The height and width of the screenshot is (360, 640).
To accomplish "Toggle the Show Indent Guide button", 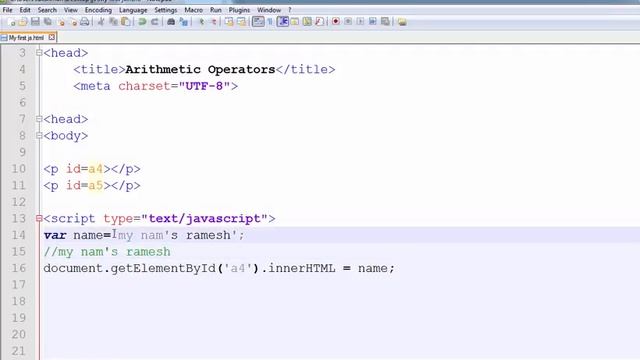I will pyautogui.click(x=282, y=22).
